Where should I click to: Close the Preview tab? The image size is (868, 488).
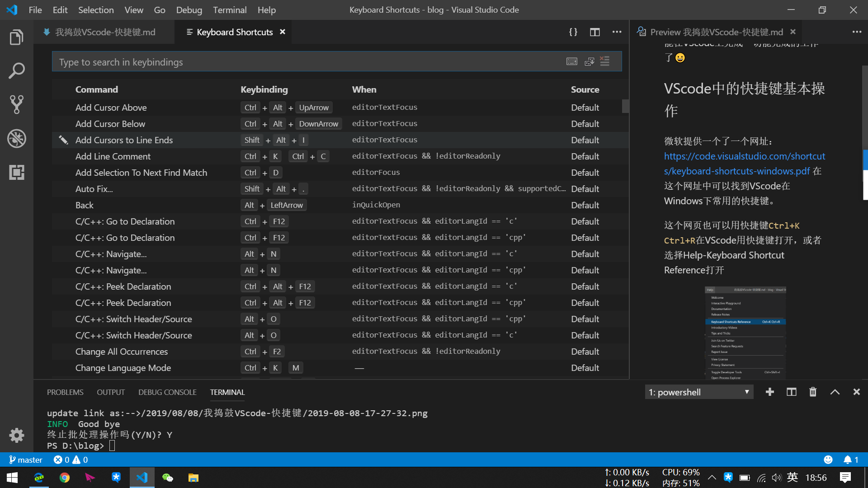point(793,32)
